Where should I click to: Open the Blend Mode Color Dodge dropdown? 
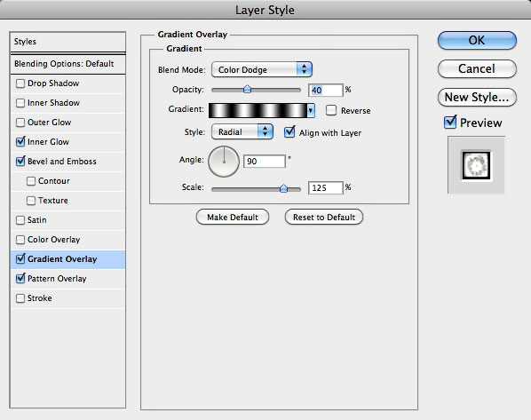pyautogui.click(x=261, y=69)
